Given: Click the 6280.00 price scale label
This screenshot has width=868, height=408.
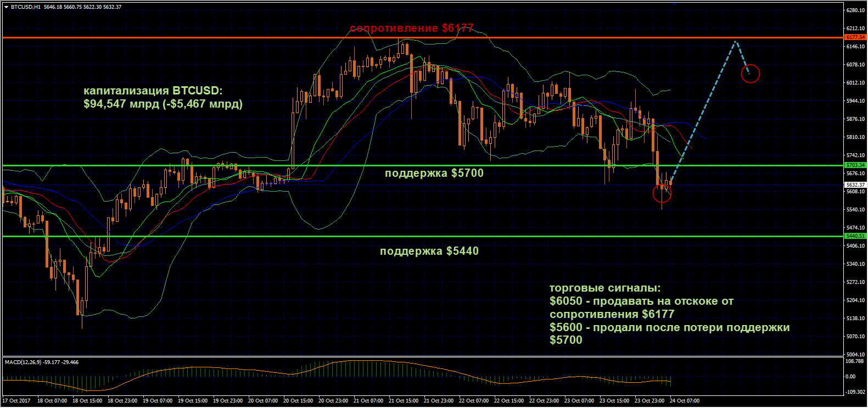Looking at the screenshot, I should [855, 10].
